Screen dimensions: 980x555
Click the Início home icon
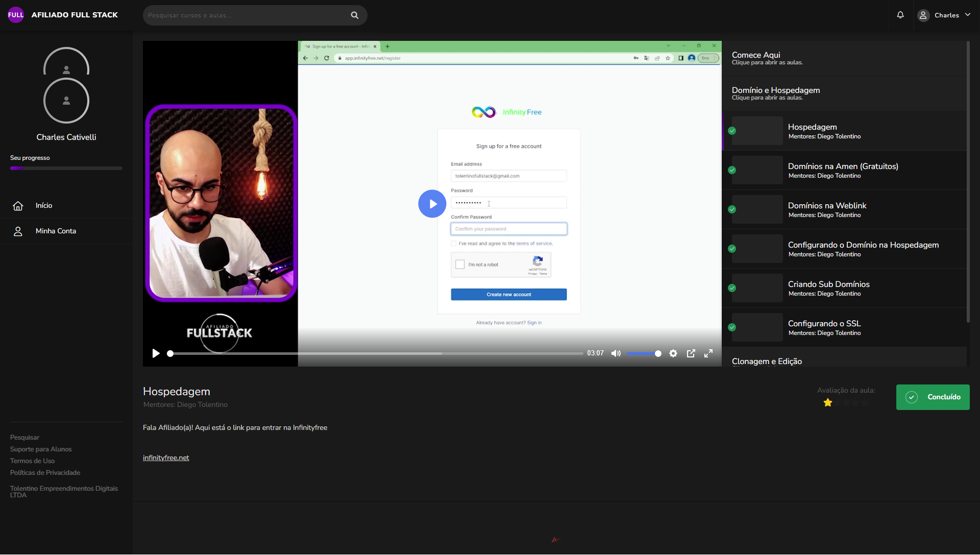point(18,206)
